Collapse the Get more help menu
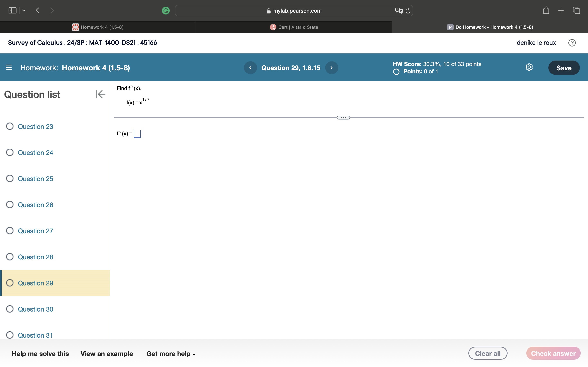Viewport: 588px width, 367px height. pos(194,354)
